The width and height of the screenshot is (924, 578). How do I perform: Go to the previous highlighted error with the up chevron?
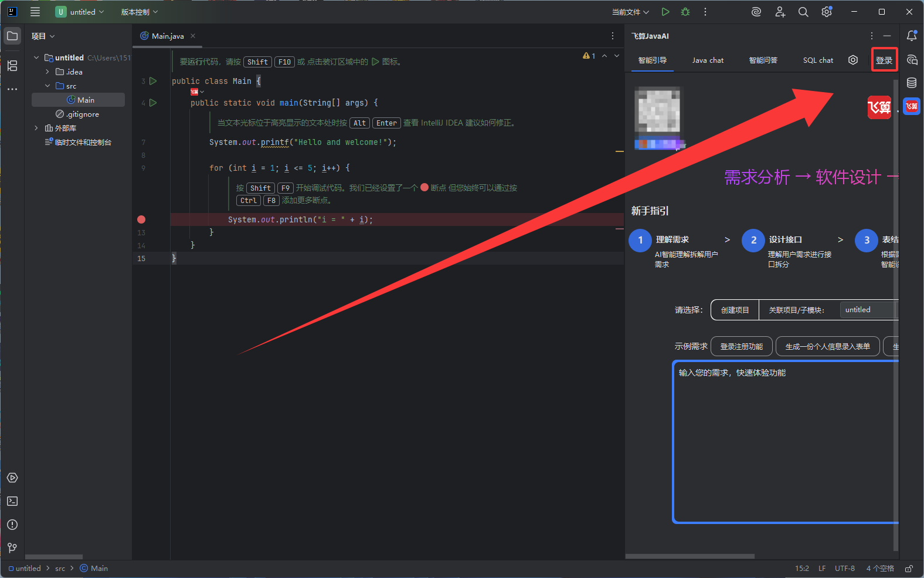pos(604,56)
